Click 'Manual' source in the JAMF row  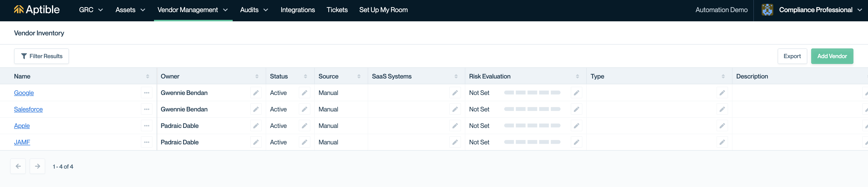point(328,142)
